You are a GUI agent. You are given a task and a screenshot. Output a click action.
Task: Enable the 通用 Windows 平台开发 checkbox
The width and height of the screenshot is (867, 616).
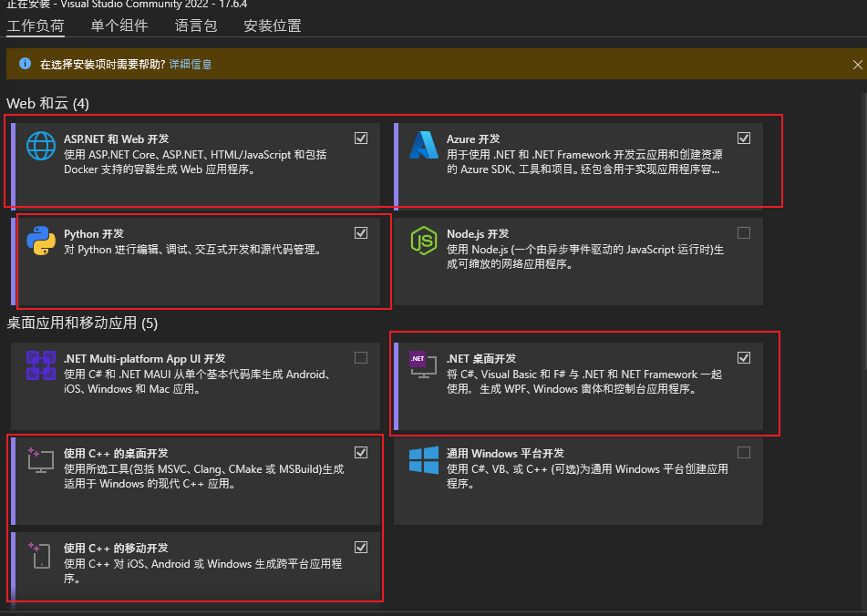coord(744,453)
